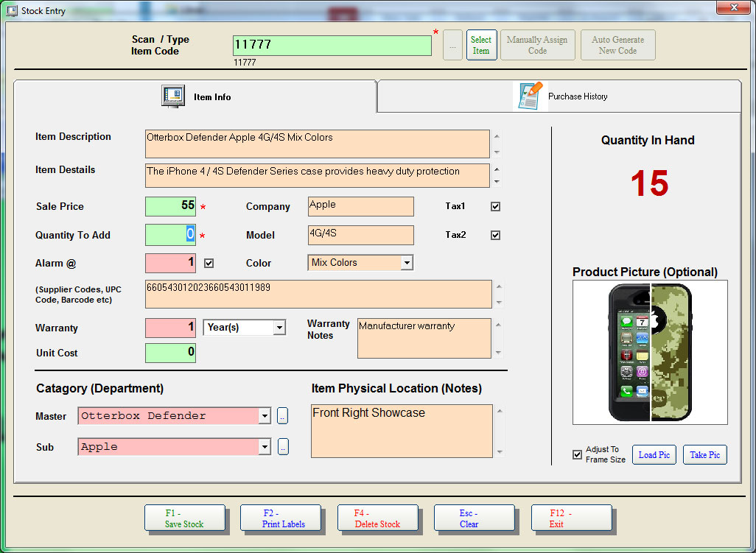Click the browse button next to Master
Screen dimensions: 756x553
[283, 416]
